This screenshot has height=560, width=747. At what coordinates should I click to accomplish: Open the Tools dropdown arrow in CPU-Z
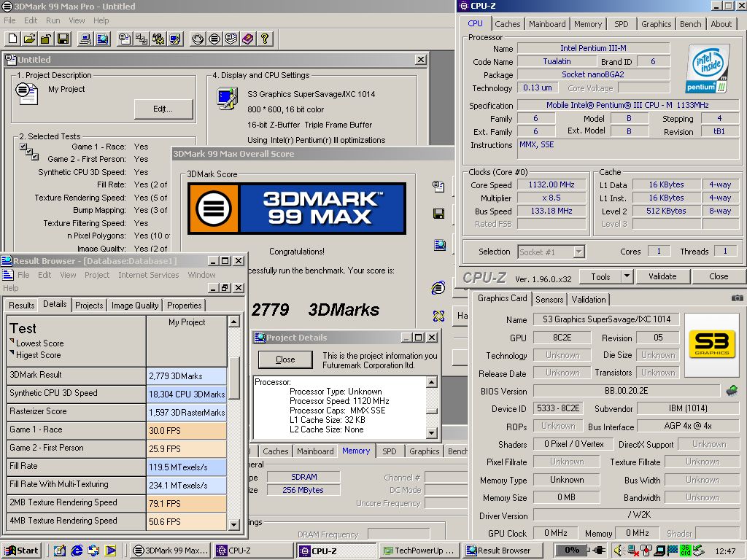pyautogui.click(x=627, y=276)
